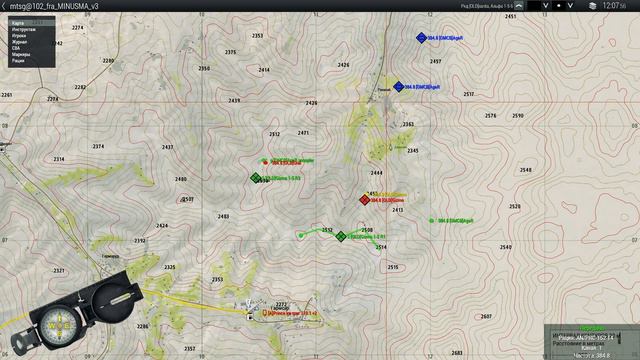Click elevation label 2471

coord(303,133)
